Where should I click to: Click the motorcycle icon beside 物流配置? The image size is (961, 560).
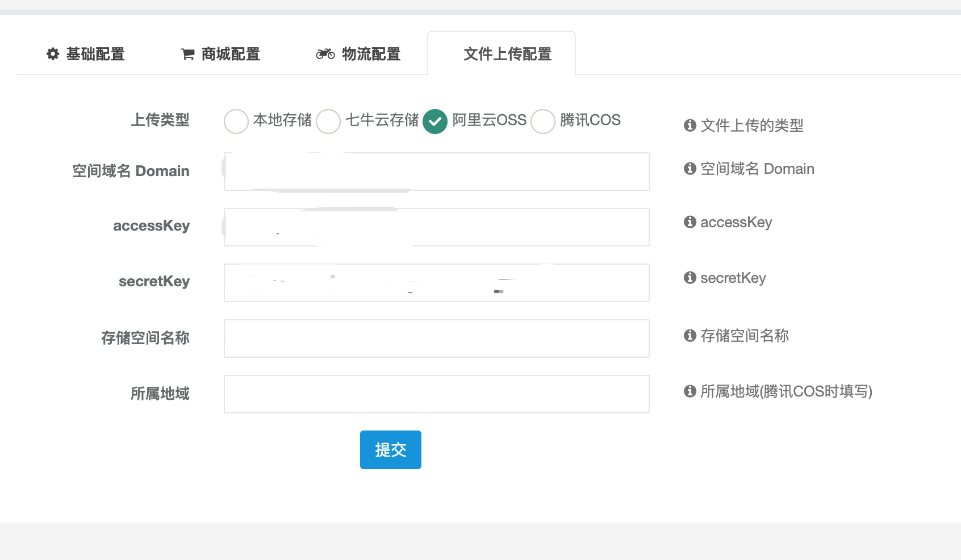[325, 54]
